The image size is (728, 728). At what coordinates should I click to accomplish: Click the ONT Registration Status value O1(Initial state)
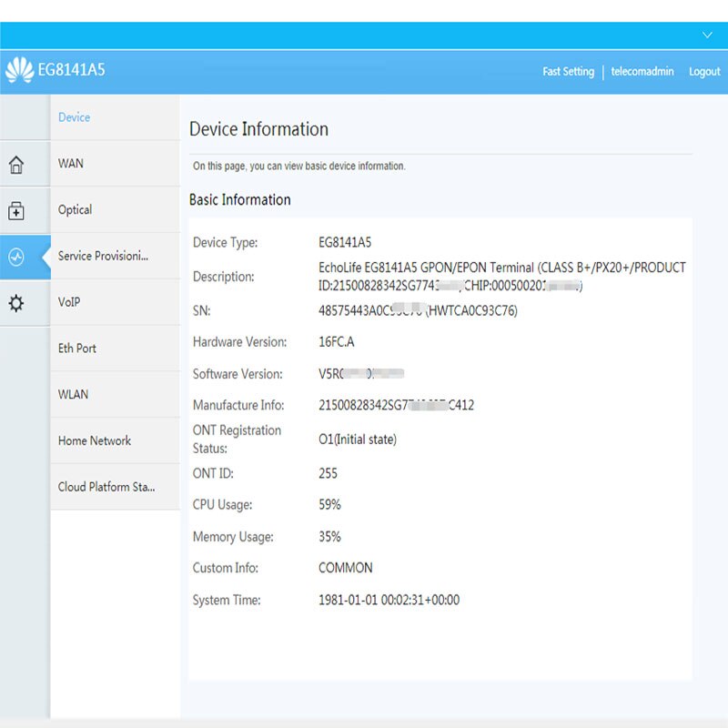pyautogui.click(x=358, y=440)
